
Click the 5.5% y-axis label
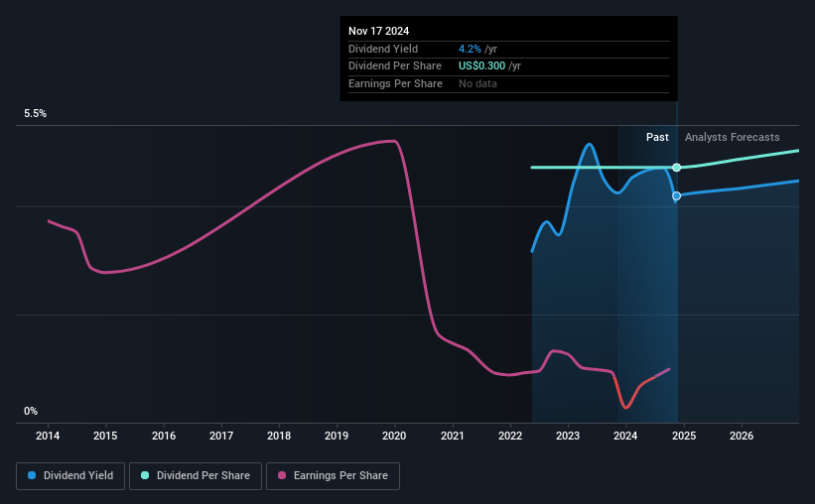[35, 113]
